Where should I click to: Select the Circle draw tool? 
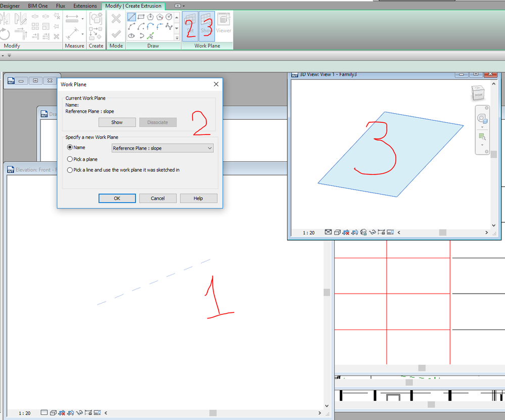click(169, 17)
